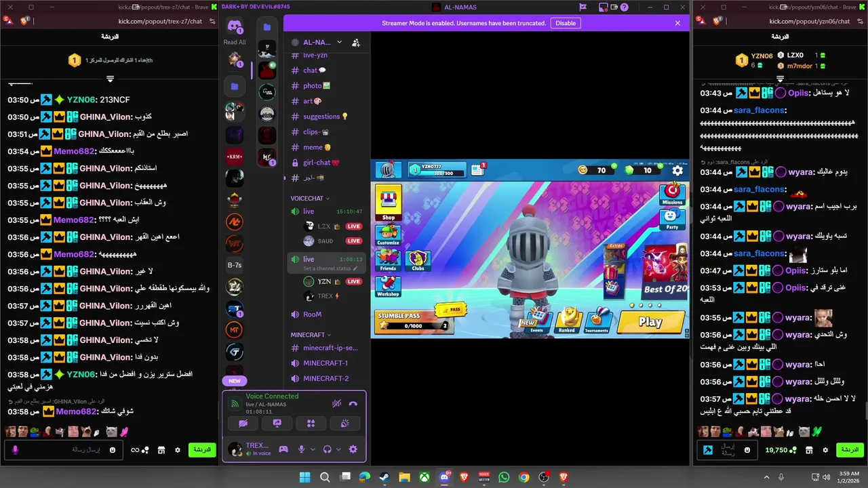Click message input in right Kick chat
This screenshot has width=868, height=488.
tap(728, 449)
